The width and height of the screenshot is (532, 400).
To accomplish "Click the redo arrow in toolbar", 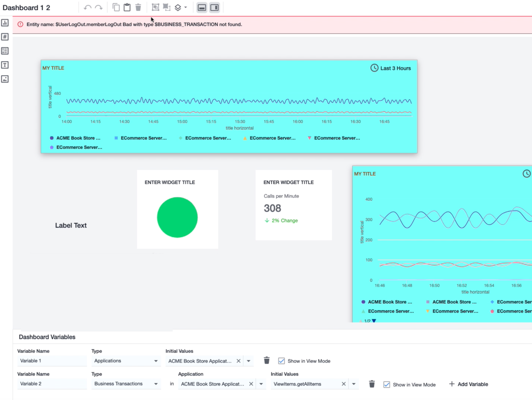I will click(x=99, y=8).
